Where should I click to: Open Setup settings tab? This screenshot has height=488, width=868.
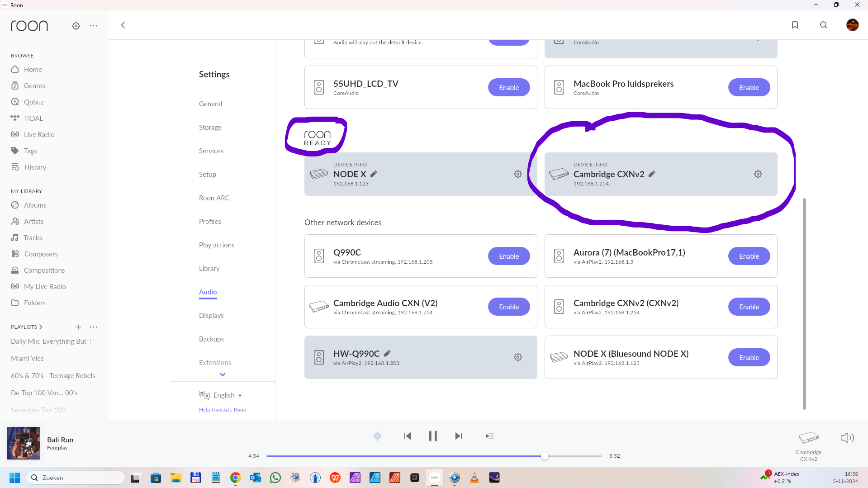tap(208, 174)
